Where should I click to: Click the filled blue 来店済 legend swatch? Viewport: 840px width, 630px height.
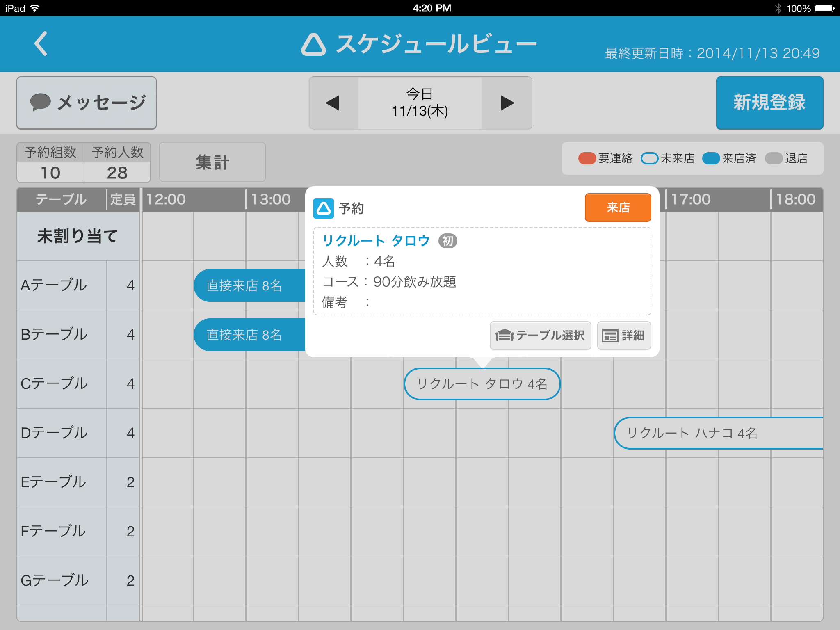711,158
